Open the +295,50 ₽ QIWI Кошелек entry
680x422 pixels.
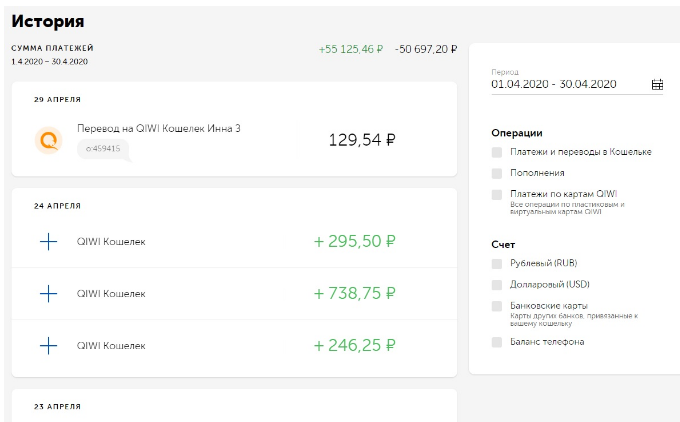(x=234, y=242)
